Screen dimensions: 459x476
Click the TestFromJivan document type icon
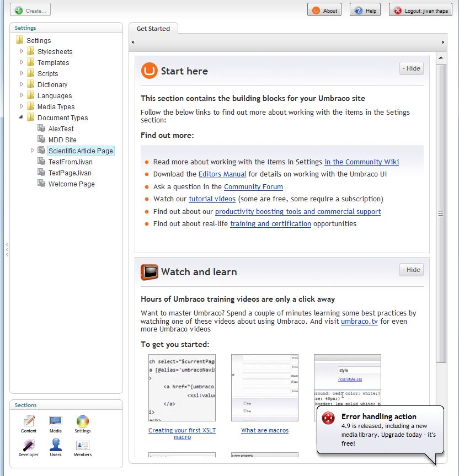pyautogui.click(x=41, y=161)
